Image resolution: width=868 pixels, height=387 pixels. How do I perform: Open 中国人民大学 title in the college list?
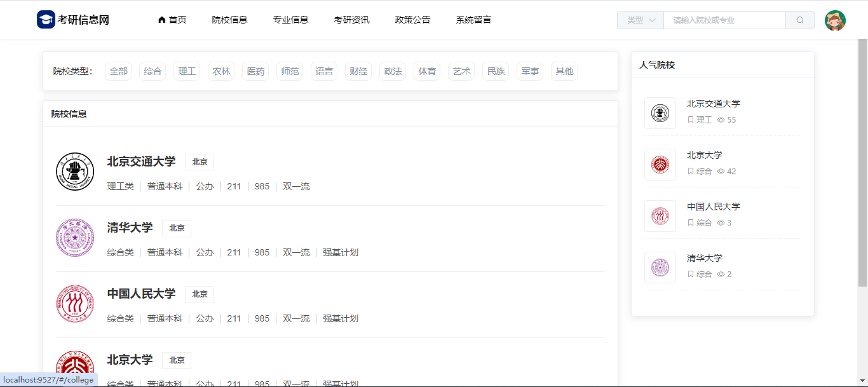pos(141,294)
